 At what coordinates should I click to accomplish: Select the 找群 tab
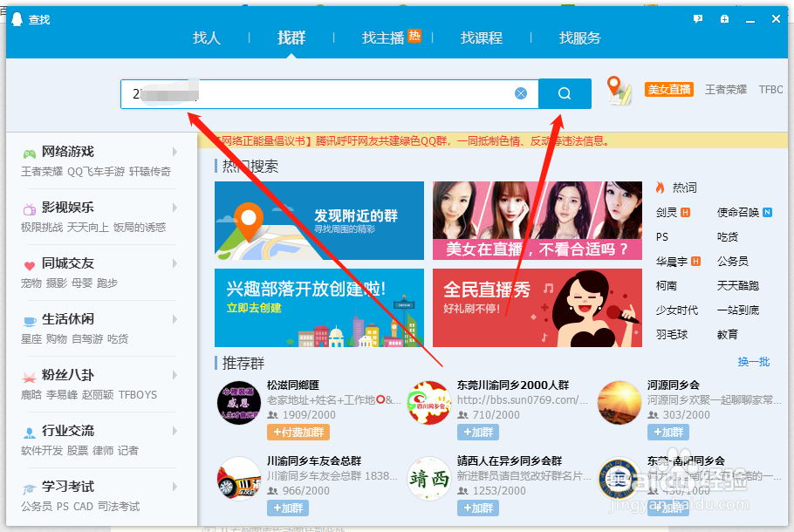[291, 38]
